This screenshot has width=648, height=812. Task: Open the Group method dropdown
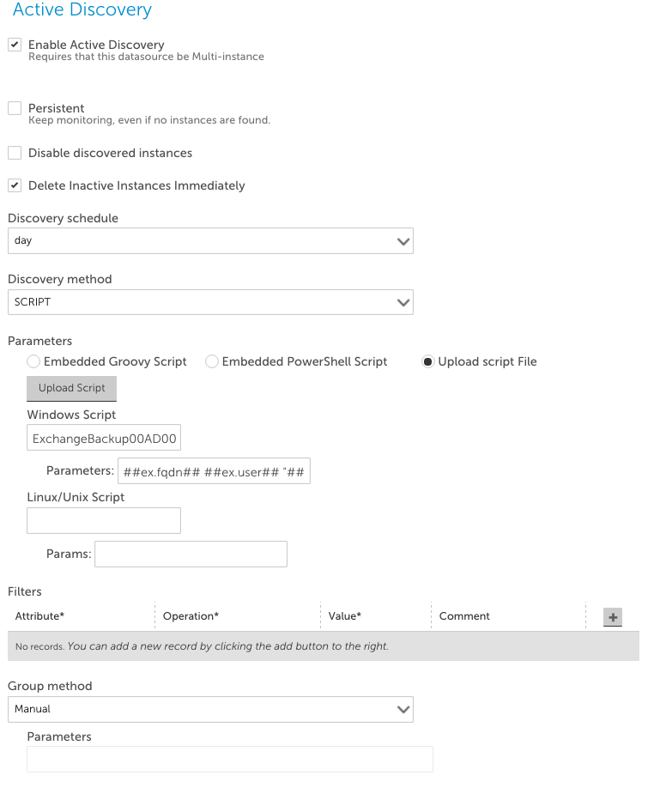tap(210, 710)
